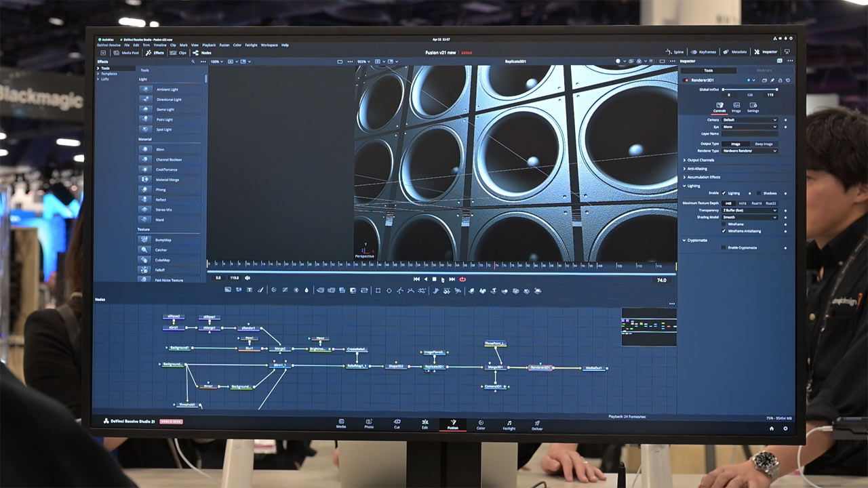Toggle the Nodes panel button in top toolbar

click(x=202, y=52)
